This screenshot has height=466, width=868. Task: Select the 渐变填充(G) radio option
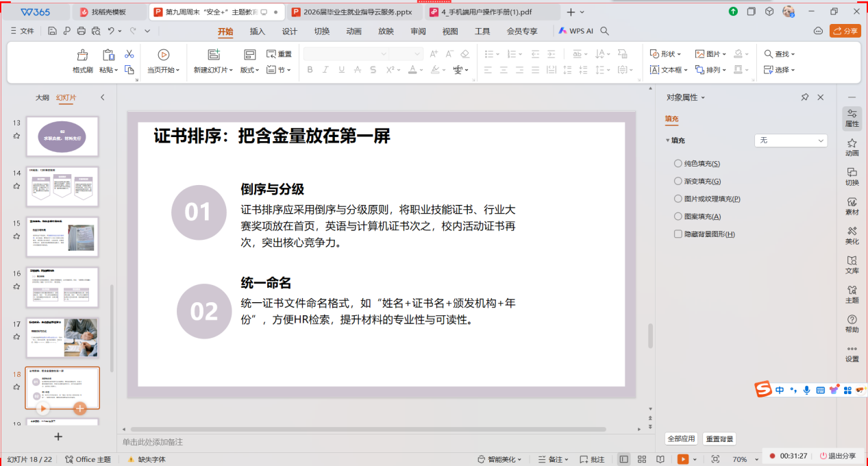pyautogui.click(x=678, y=182)
